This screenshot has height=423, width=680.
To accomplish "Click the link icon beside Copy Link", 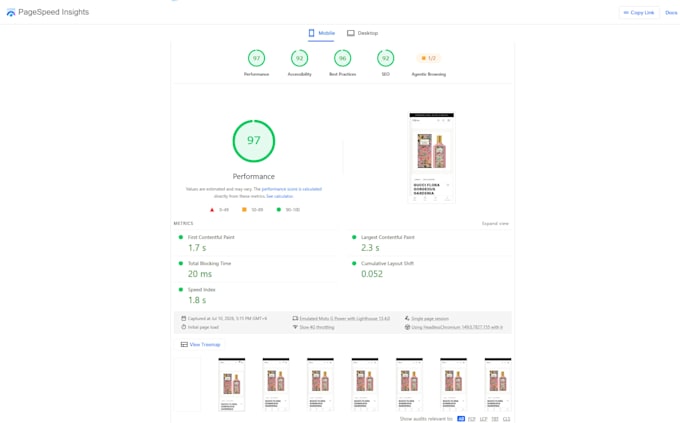I will pos(626,13).
